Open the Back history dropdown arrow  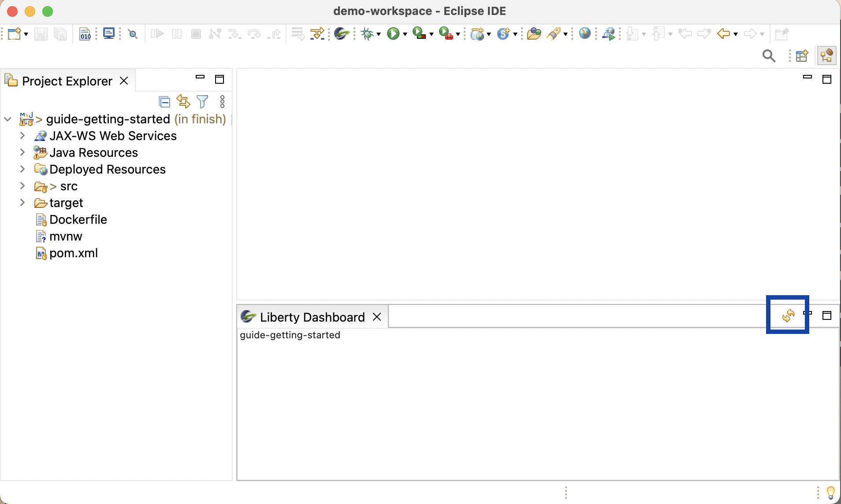click(736, 34)
